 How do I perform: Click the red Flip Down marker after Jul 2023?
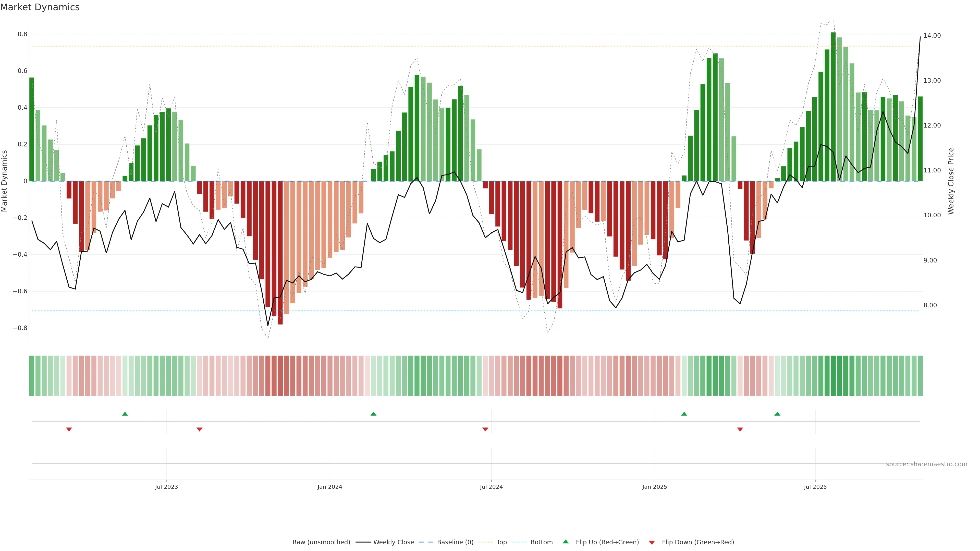[x=199, y=429]
